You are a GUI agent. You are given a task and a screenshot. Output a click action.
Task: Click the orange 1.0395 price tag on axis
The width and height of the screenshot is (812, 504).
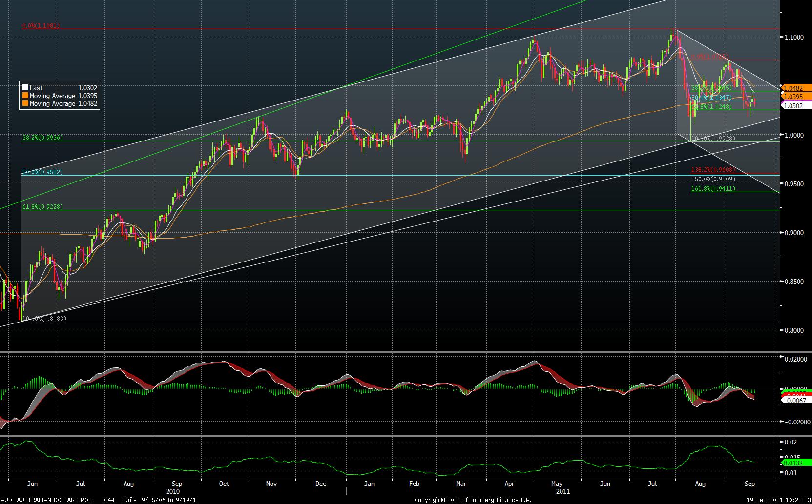797,97
